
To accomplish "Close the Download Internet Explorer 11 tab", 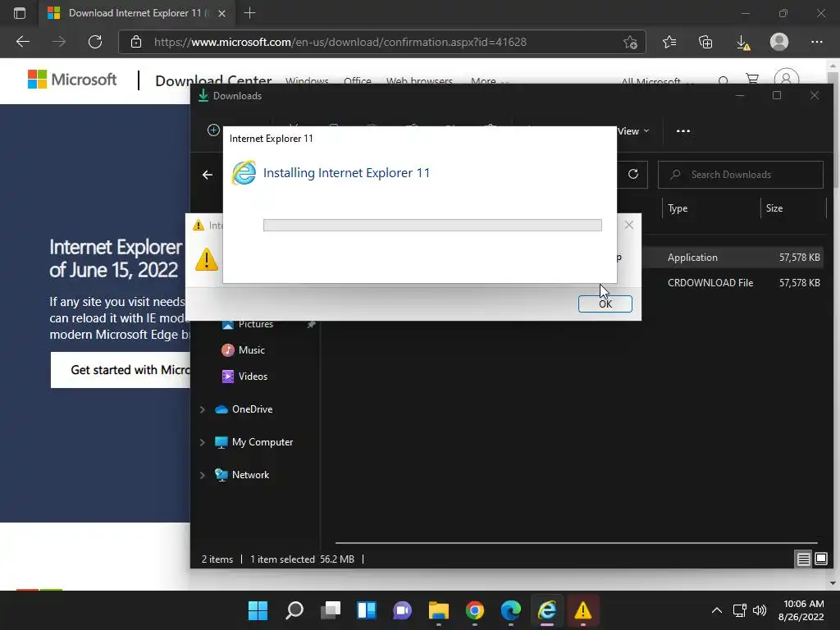I will click(x=221, y=13).
